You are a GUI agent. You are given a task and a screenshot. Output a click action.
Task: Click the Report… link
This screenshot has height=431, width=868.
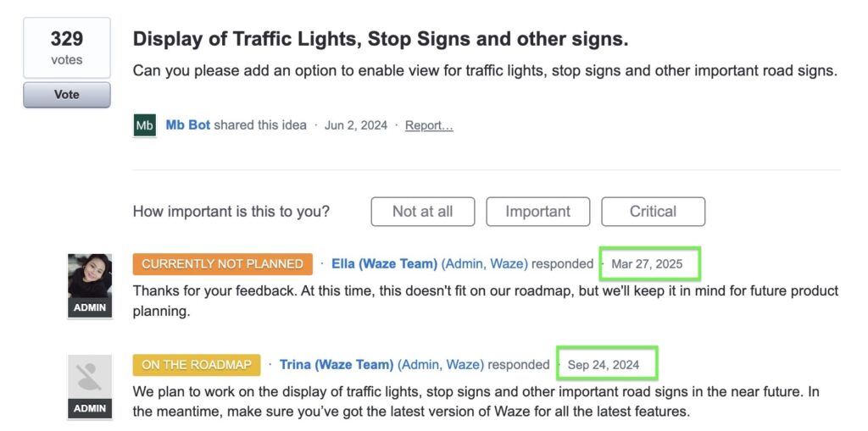(429, 125)
